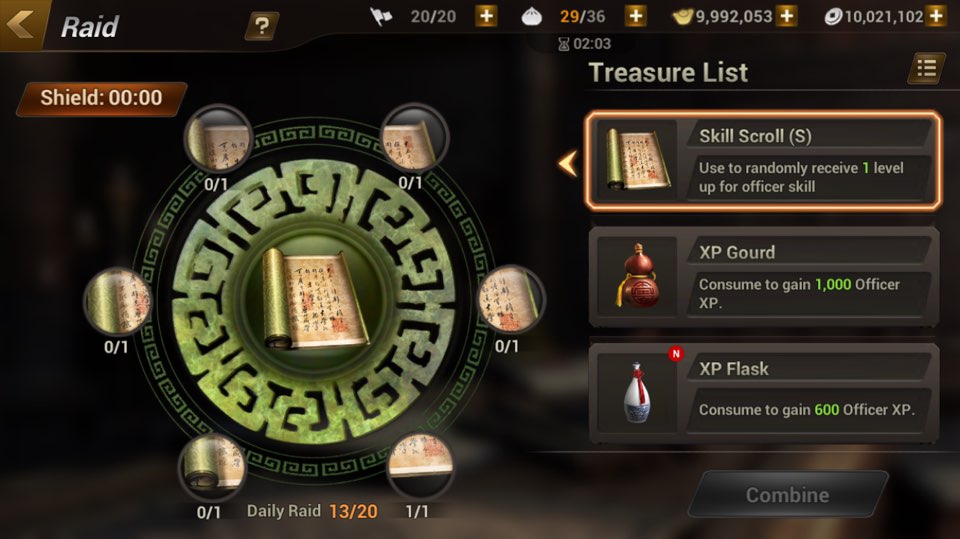Image resolution: width=960 pixels, height=539 pixels.
Task: Add gold ingots with the plus button
Action: [x=786, y=16]
